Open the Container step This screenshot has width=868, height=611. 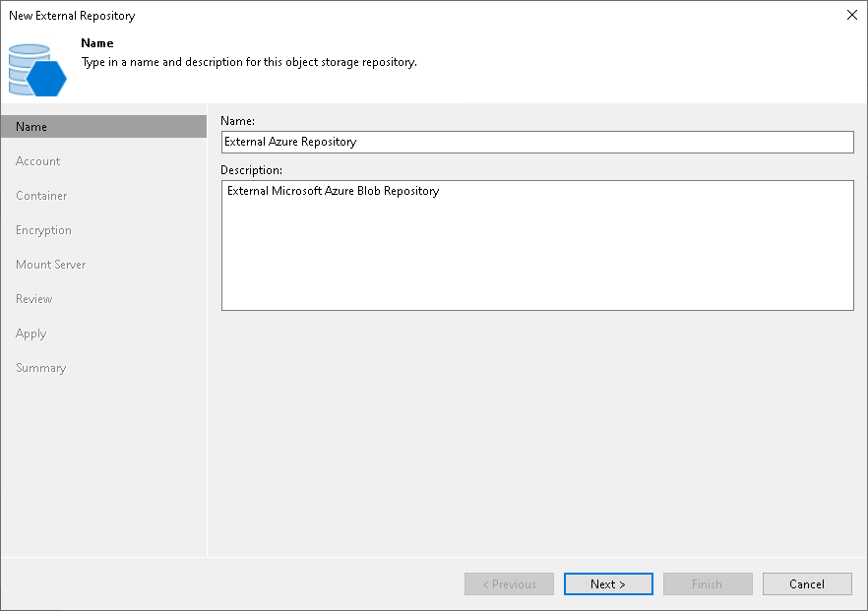(41, 196)
